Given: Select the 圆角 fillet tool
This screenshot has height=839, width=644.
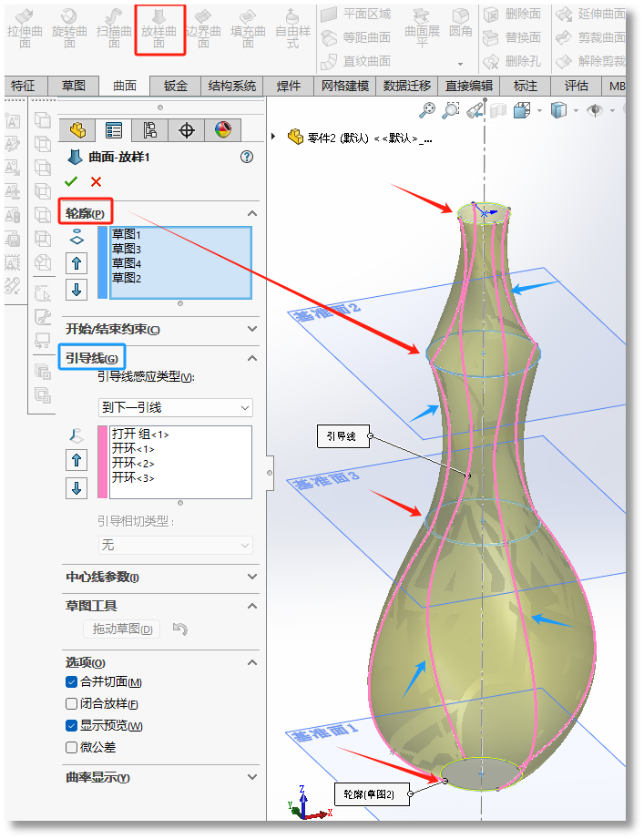Looking at the screenshot, I should point(461,24).
